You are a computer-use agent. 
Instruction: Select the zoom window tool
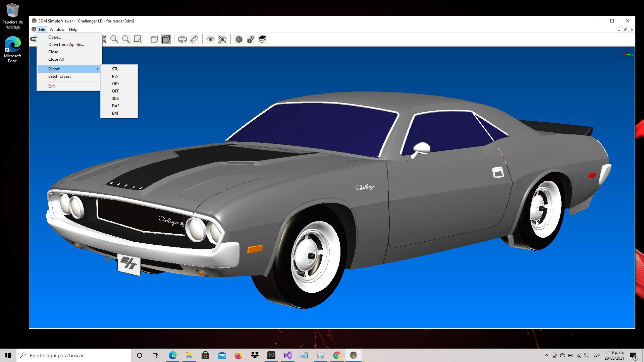[138, 39]
